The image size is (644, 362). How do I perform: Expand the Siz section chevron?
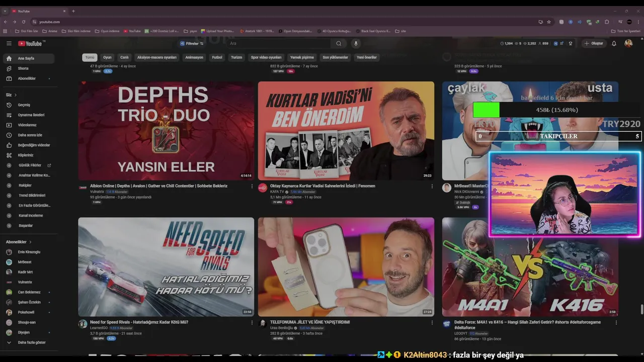(x=16, y=95)
